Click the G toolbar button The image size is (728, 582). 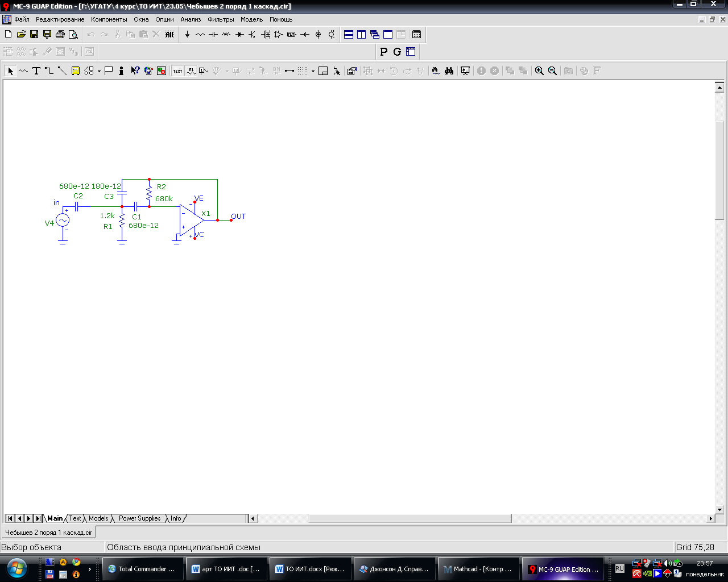397,52
